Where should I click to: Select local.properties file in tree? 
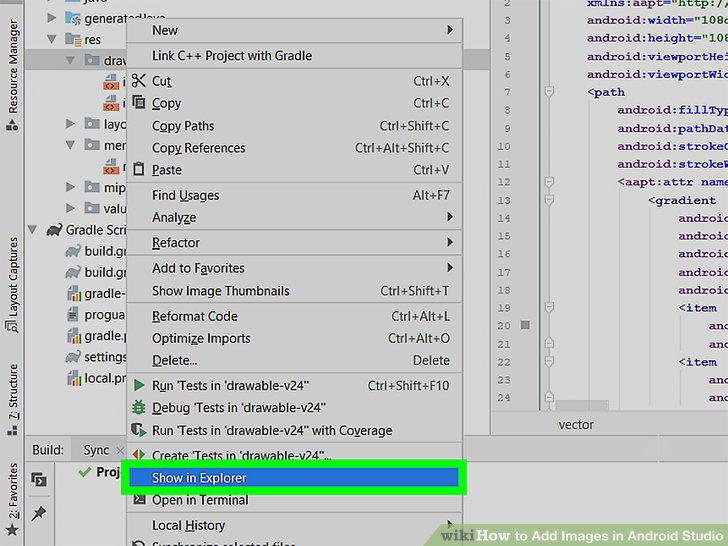(x=97, y=378)
